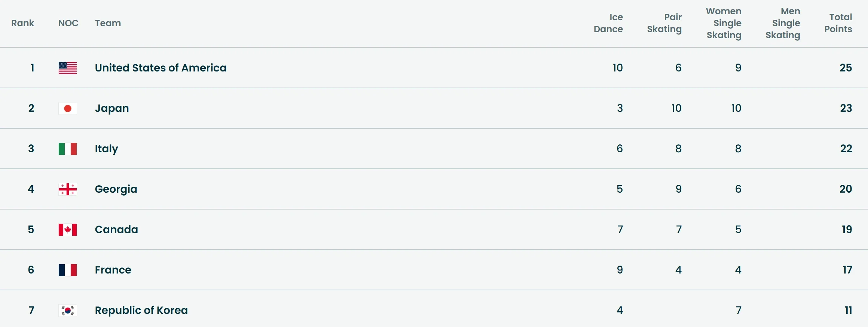Sort by the Ice Dance column header
Viewport: 868px width, 327px height.
point(608,23)
